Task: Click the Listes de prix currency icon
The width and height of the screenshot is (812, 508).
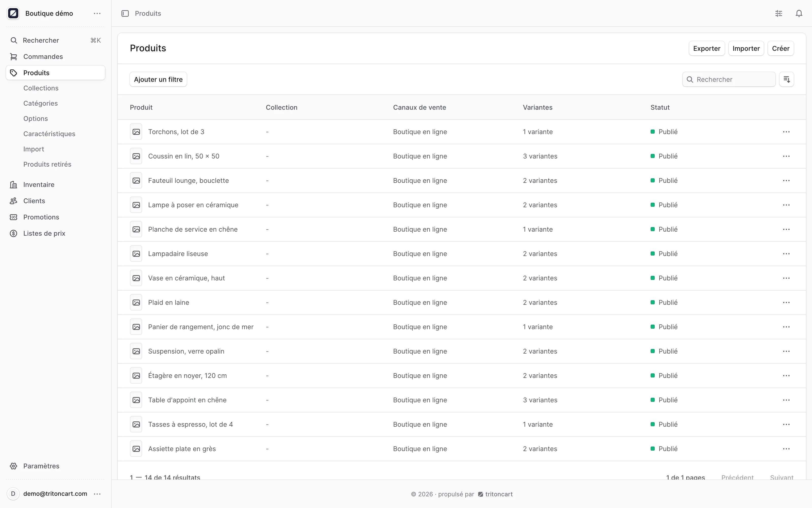Action: [13, 233]
